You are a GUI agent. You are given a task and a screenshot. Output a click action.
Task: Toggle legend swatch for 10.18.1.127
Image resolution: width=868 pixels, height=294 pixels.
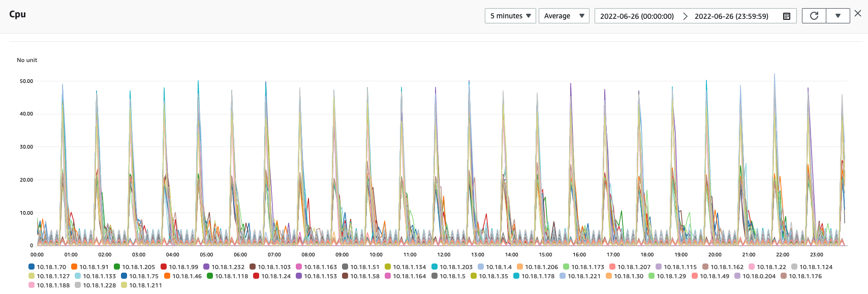(x=32, y=276)
